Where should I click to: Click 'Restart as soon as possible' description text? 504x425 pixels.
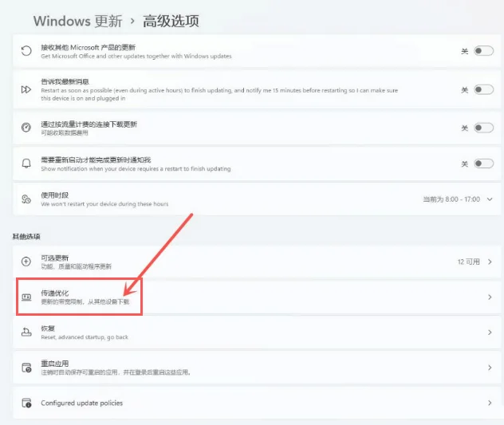(x=219, y=95)
